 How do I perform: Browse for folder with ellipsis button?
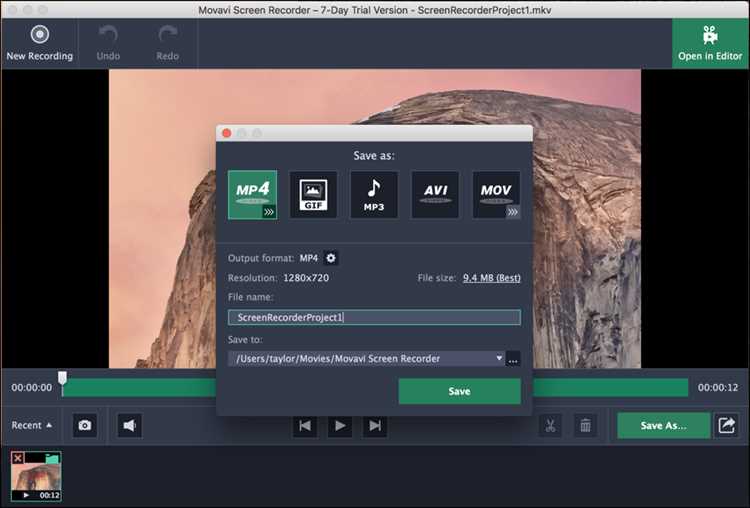pyautogui.click(x=513, y=359)
